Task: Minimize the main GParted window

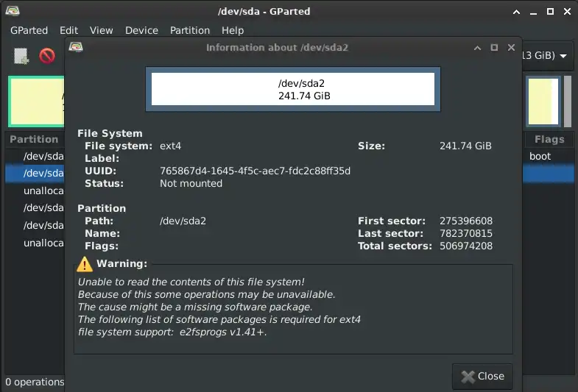Action: click(x=533, y=13)
